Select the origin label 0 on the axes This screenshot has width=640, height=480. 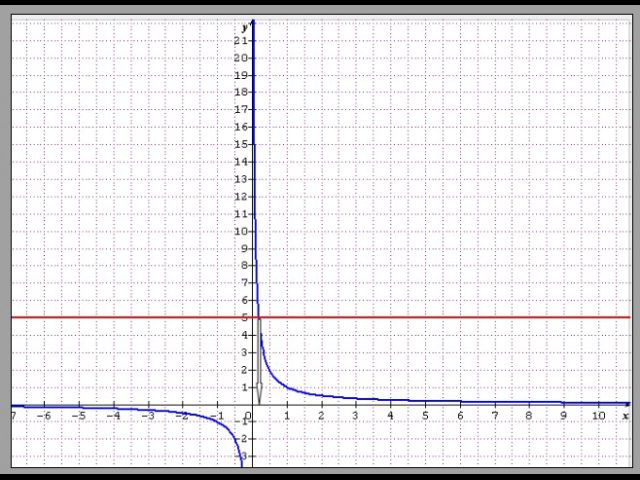[247, 415]
